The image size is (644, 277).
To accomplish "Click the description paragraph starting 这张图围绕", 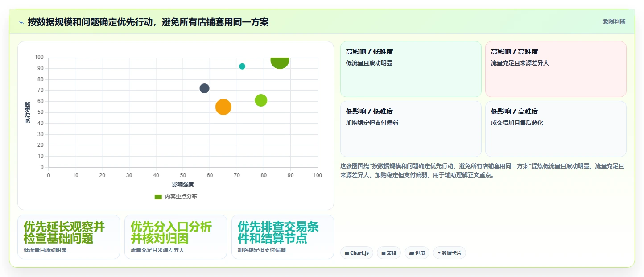I will 482,170.
